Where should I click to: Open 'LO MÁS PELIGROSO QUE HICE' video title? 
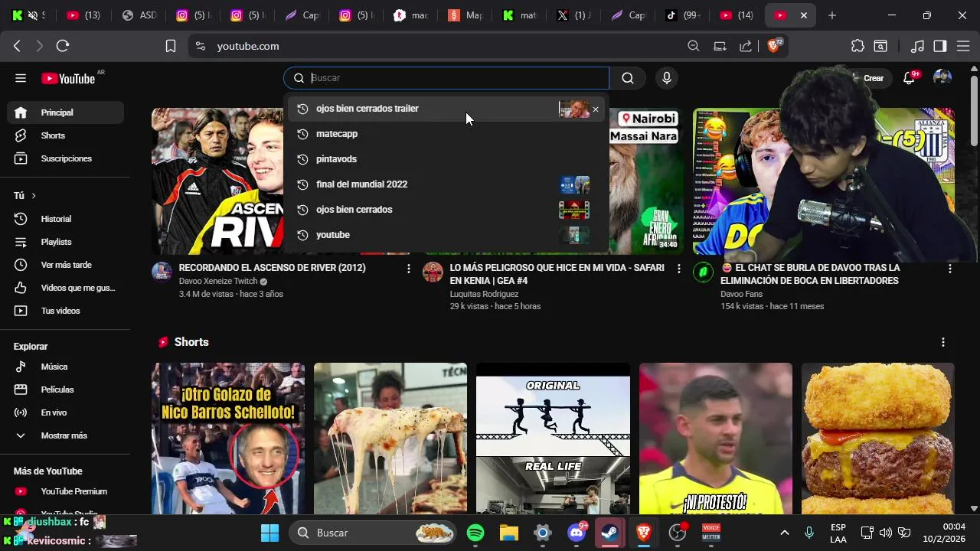[557, 274]
